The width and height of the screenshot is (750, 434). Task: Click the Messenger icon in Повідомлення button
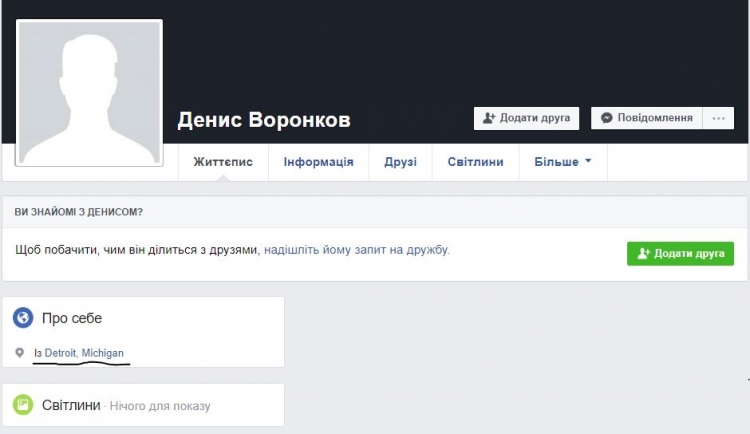click(x=606, y=118)
